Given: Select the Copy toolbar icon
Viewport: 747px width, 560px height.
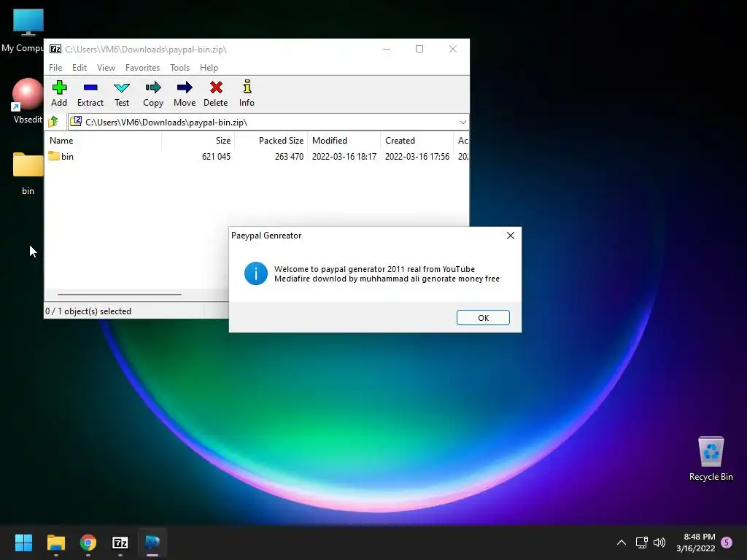Looking at the screenshot, I should pos(153,94).
